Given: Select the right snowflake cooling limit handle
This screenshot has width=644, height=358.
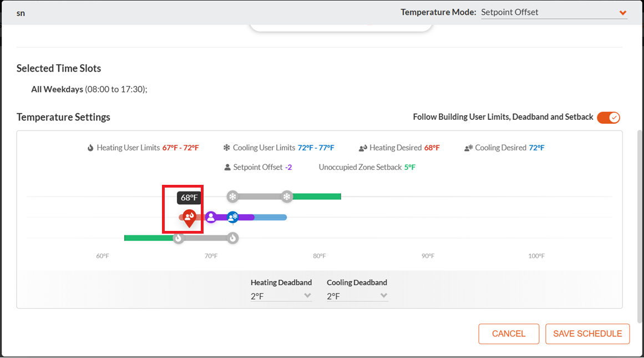Looking at the screenshot, I should tap(287, 196).
